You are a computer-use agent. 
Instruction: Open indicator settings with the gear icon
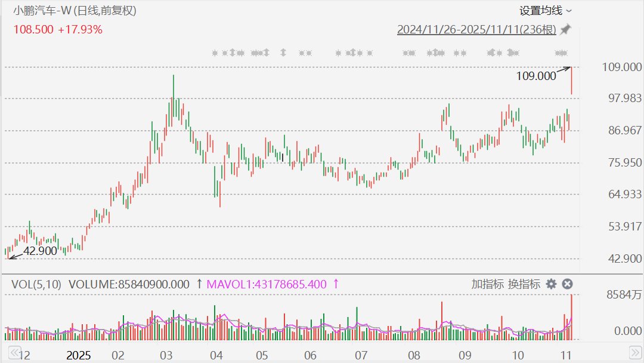(x=552, y=284)
